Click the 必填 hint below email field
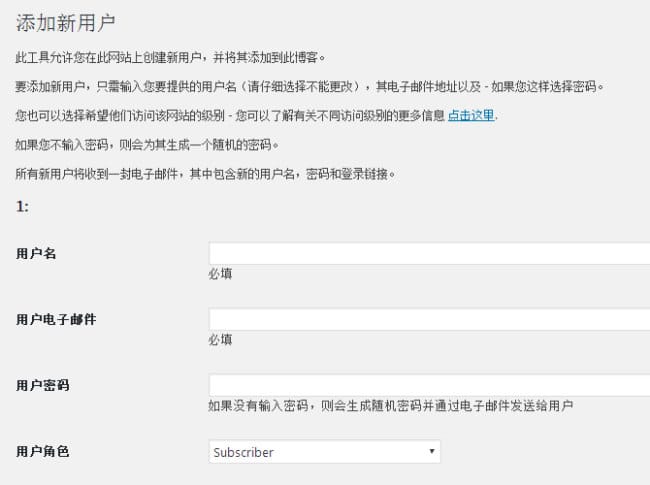This screenshot has height=485, width=650. coord(220,340)
